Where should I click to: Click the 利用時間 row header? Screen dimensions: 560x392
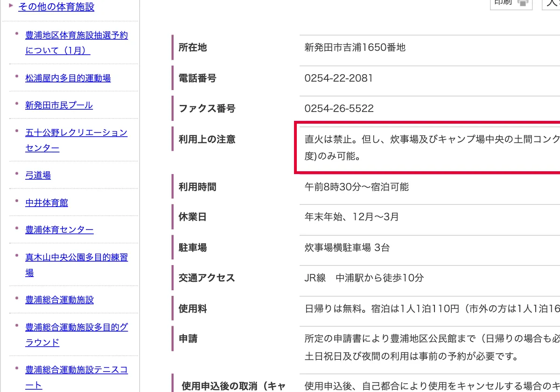[197, 187]
